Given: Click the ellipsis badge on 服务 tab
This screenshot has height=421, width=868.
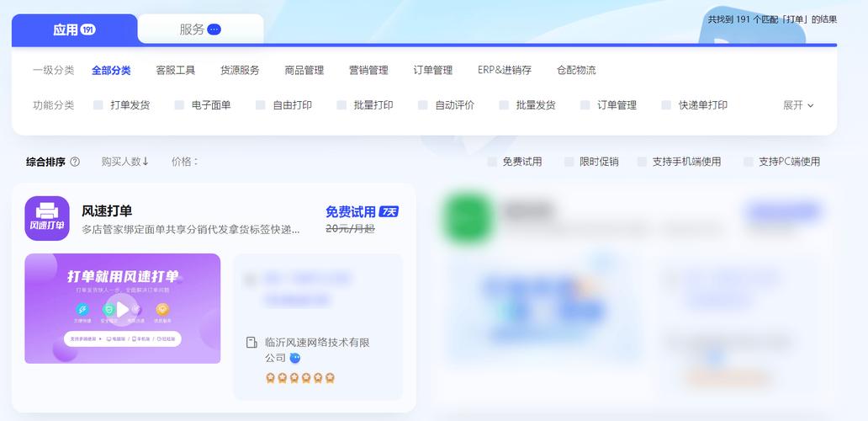Looking at the screenshot, I should tap(214, 29).
